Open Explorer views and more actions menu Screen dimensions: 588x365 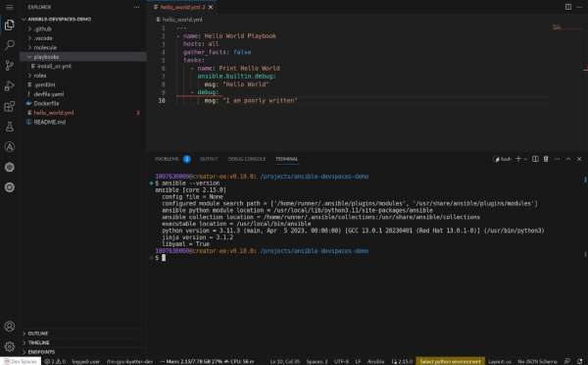point(136,7)
